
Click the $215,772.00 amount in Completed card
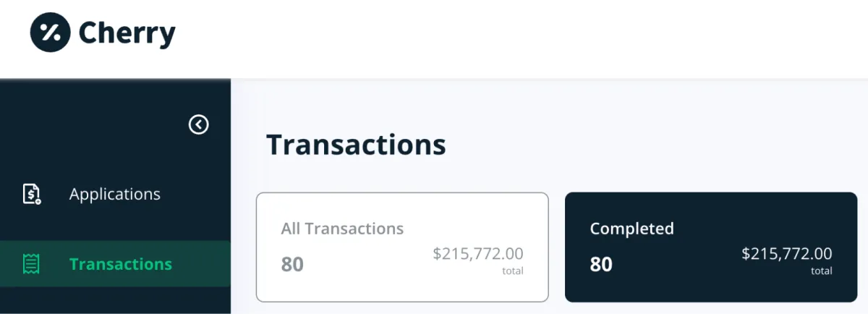pyautogui.click(x=787, y=253)
